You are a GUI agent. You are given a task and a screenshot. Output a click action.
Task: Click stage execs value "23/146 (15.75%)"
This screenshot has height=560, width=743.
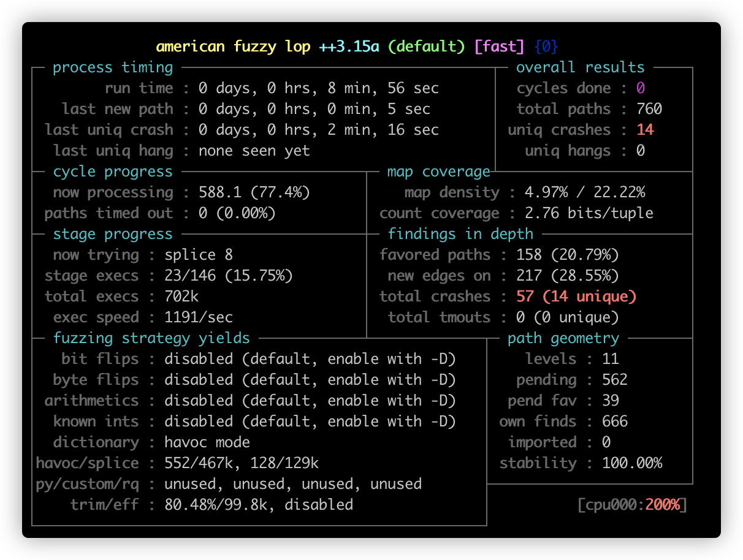229,276
